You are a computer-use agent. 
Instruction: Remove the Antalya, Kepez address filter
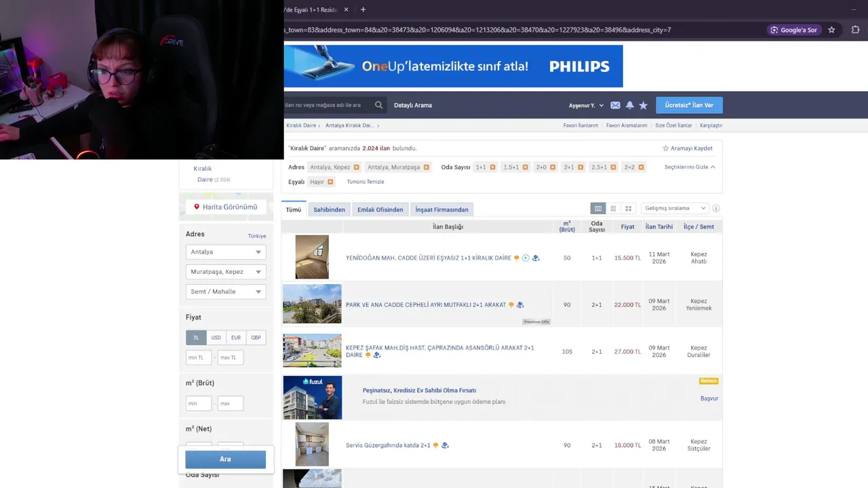point(356,167)
